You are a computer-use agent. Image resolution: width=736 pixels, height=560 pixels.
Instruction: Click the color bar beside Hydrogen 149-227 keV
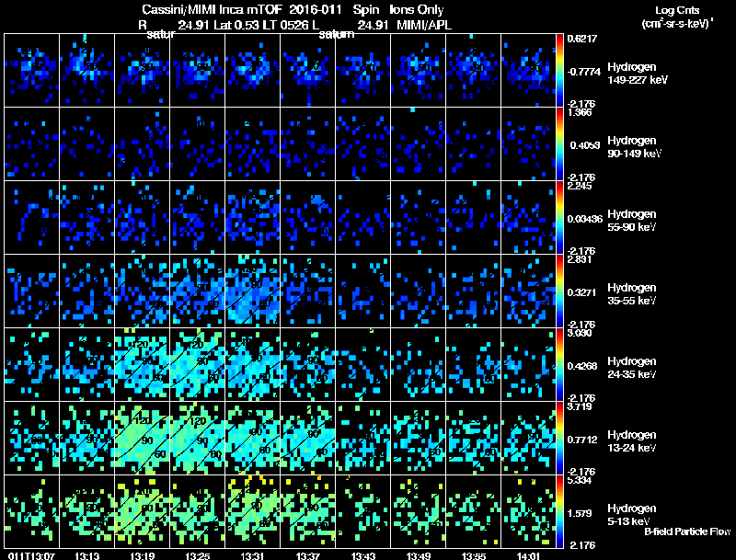[559, 71]
